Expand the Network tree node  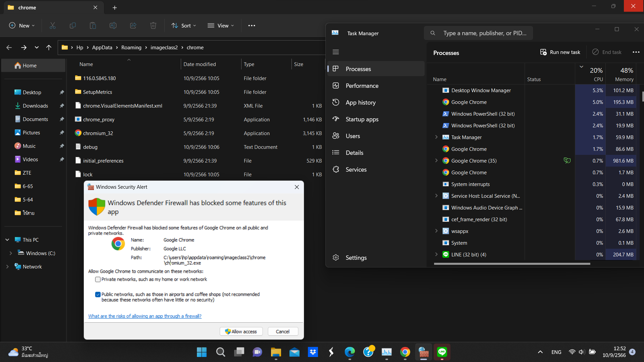tap(7, 267)
